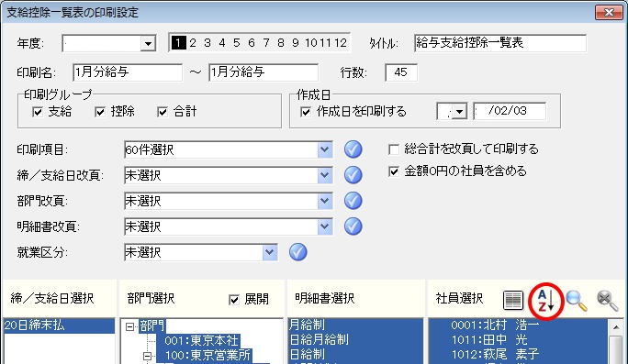The height and width of the screenshot is (364, 628).
Task: Click the clear-search magnifier with X icon
Action: [x=607, y=301]
